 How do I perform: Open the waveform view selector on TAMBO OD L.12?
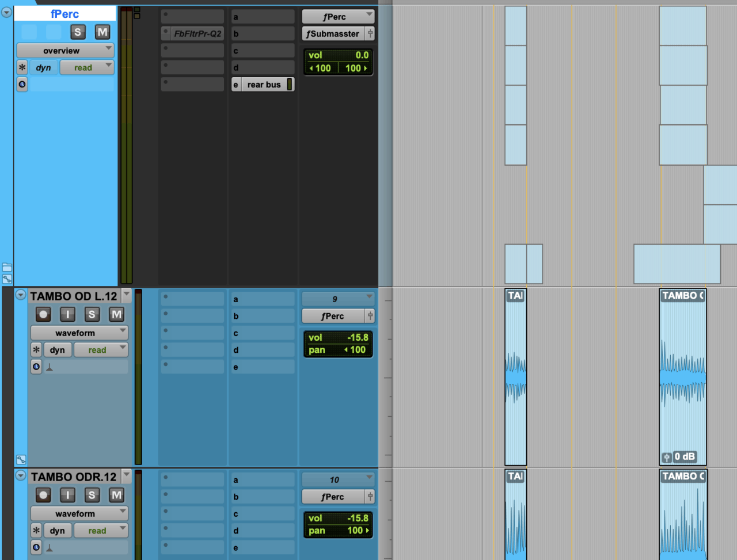click(x=79, y=333)
